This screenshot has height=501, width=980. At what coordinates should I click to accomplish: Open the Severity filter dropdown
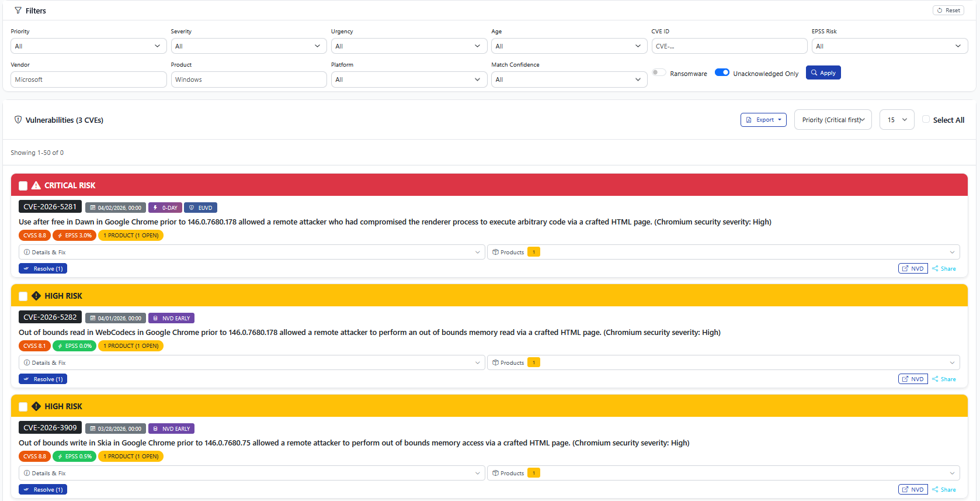click(249, 46)
